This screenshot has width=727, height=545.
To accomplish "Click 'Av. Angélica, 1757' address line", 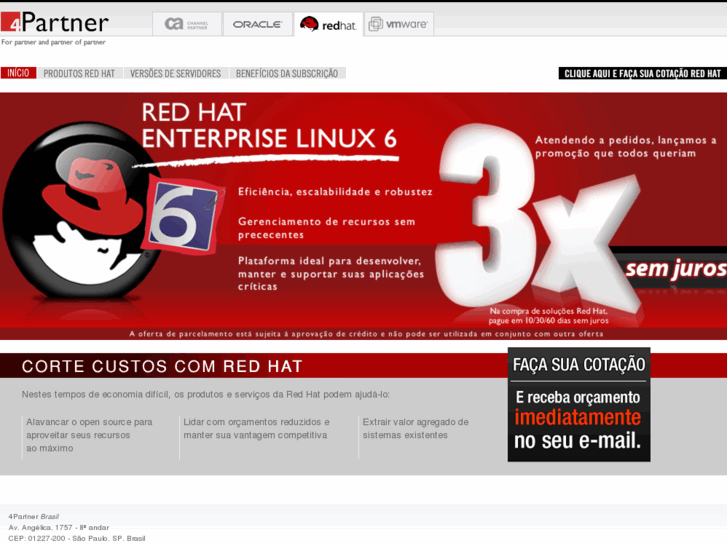I will (59, 527).
